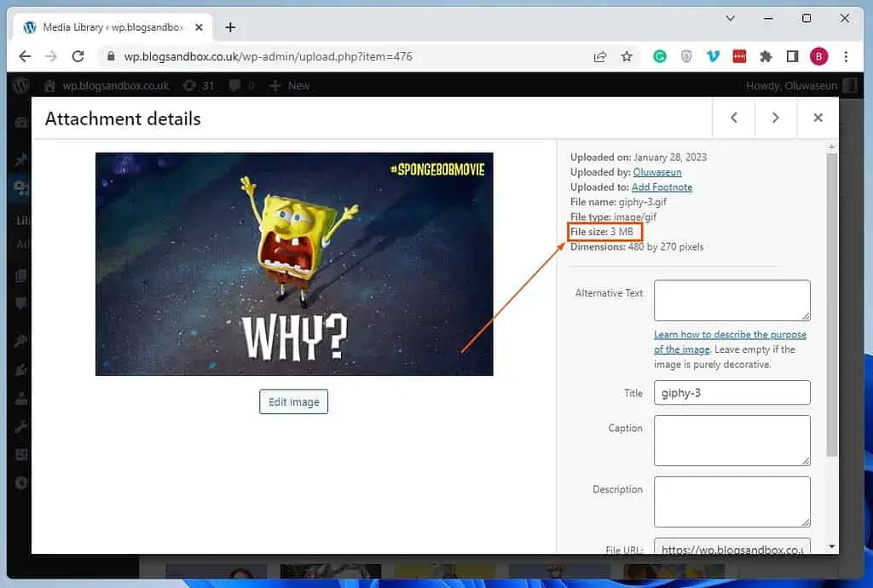This screenshot has width=873, height=588.
Task: Open the Users sidebar icon
Action: (21, 398)
